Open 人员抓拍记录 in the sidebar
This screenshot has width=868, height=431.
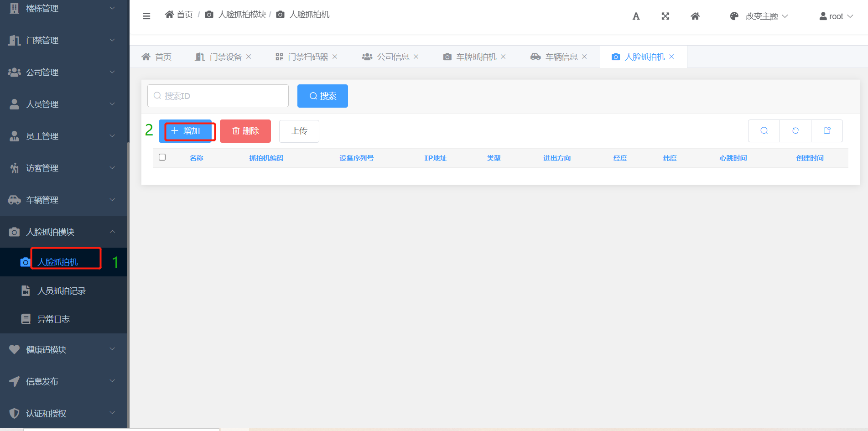pos(62,291)
